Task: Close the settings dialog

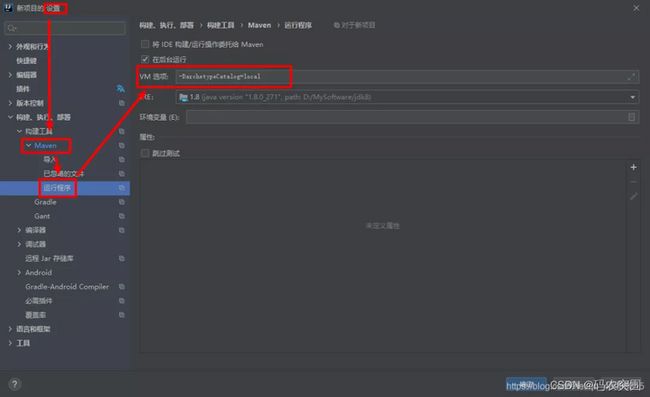Action: coord(636,8)
